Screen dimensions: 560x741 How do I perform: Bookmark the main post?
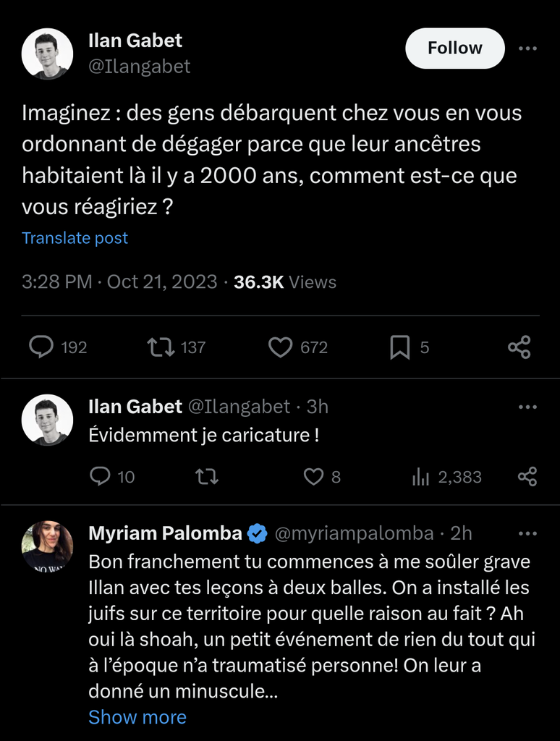[400, 347]
